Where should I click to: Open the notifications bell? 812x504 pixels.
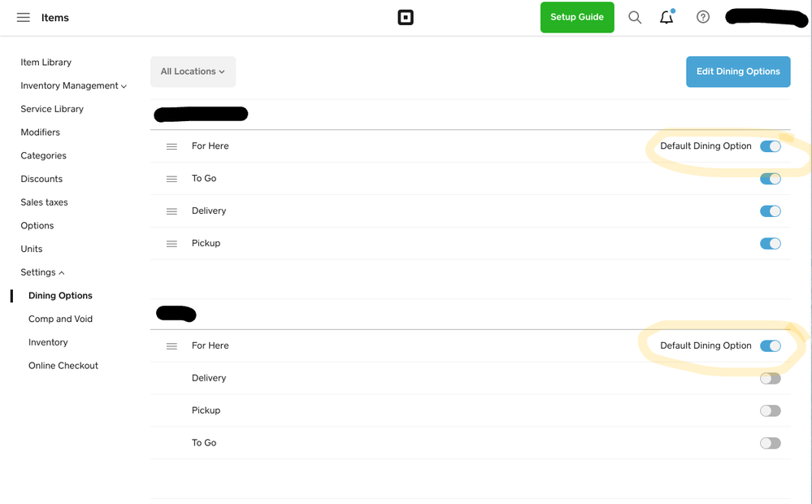pos(667,18)
